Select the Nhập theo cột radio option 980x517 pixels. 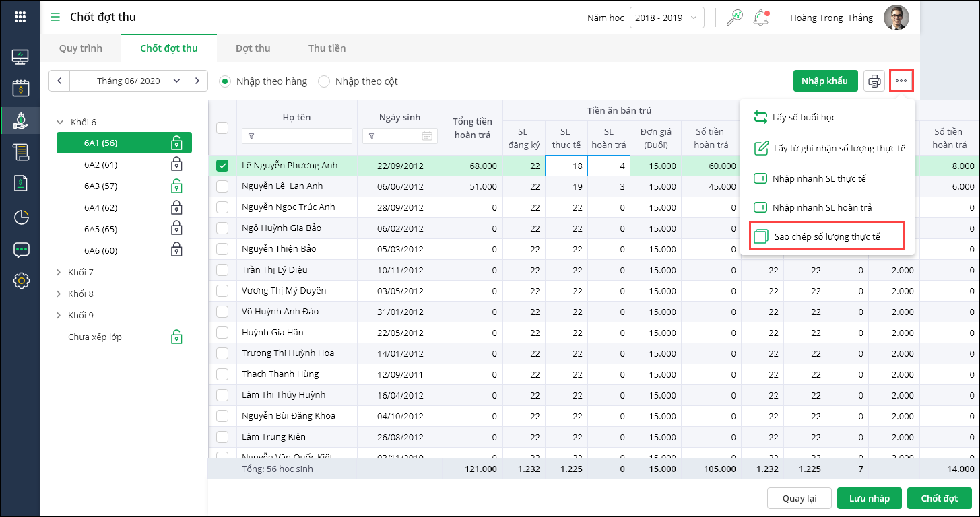pyautogui.click(x=325, y=81)
